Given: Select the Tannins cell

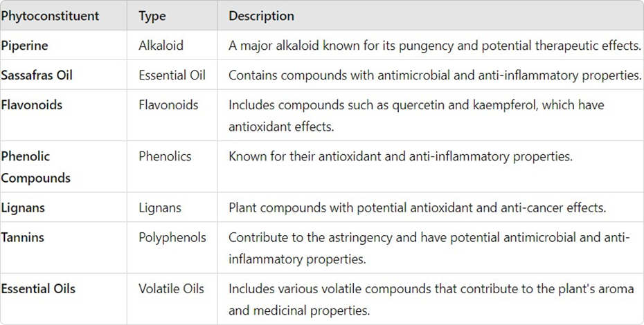Looking at the screenshot, I should pos(23,237).
